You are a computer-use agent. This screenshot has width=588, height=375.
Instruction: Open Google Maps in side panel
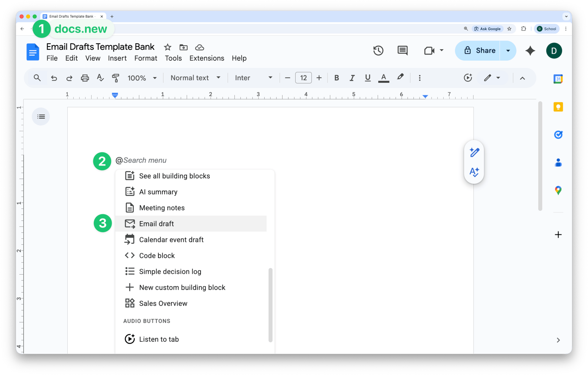[x=558, y=190]
